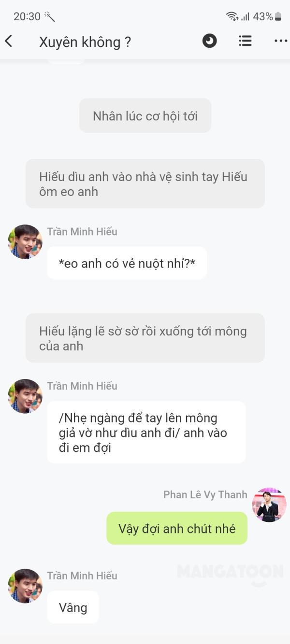
Task: Tap second avatar of Trần Minh Hiếu
Action: 25,396
